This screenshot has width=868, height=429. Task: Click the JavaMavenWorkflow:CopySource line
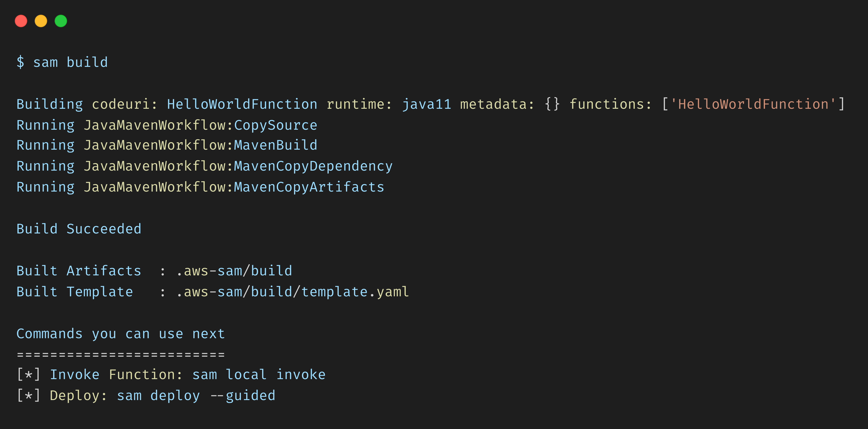201,125
